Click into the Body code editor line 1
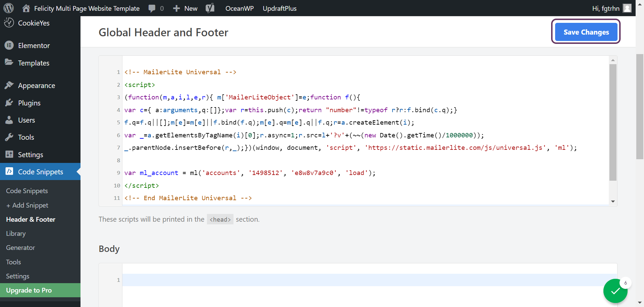644x307 pixels. (x=370, y=280)
